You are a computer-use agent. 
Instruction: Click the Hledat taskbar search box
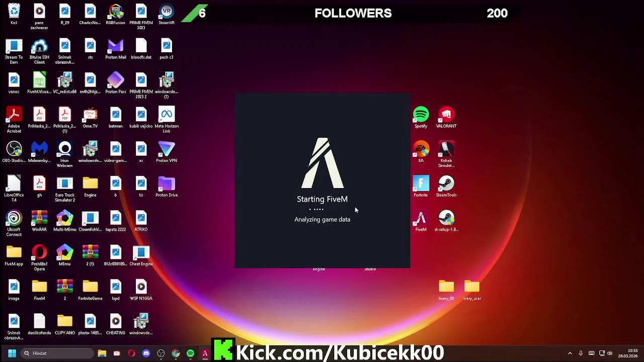(58, 353)
